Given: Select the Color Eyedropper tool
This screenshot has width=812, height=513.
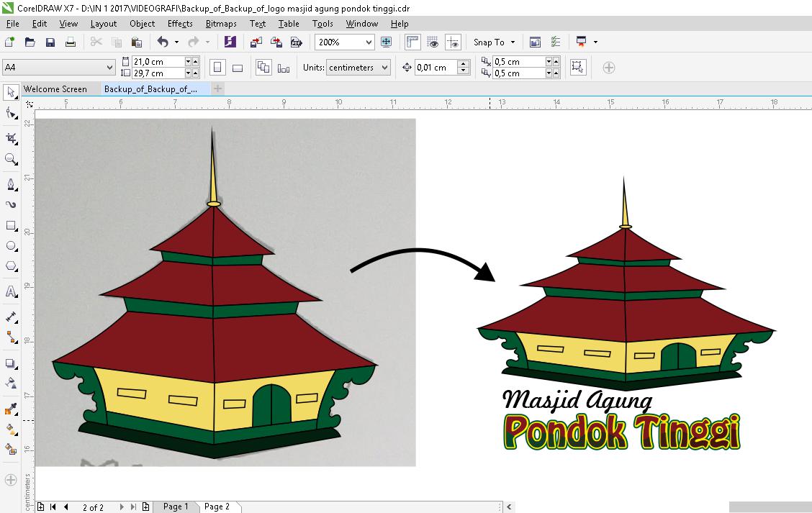Looking at the screenshot, I should pos(11,409).
